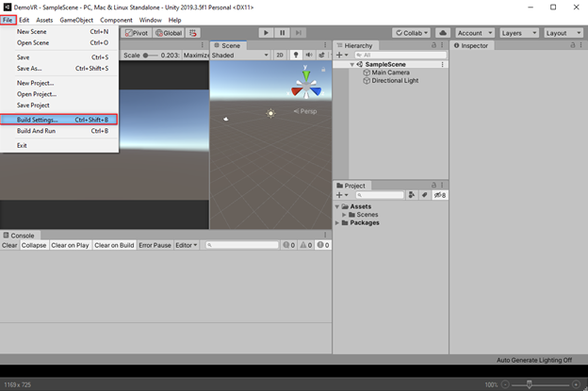This screenshot has width=588, height=391.
Task: Open the Layout dropdown
Action: (563, 33)
